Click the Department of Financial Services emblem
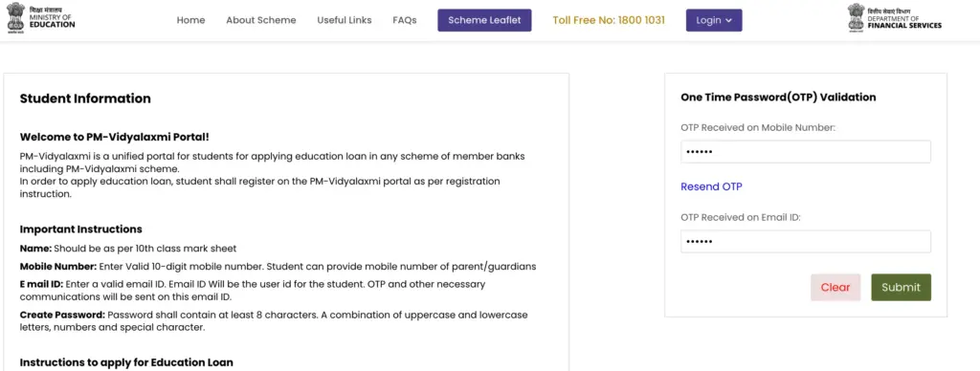Image resolution: width=980 pixels, height=371 pixels. coord(856,17)
